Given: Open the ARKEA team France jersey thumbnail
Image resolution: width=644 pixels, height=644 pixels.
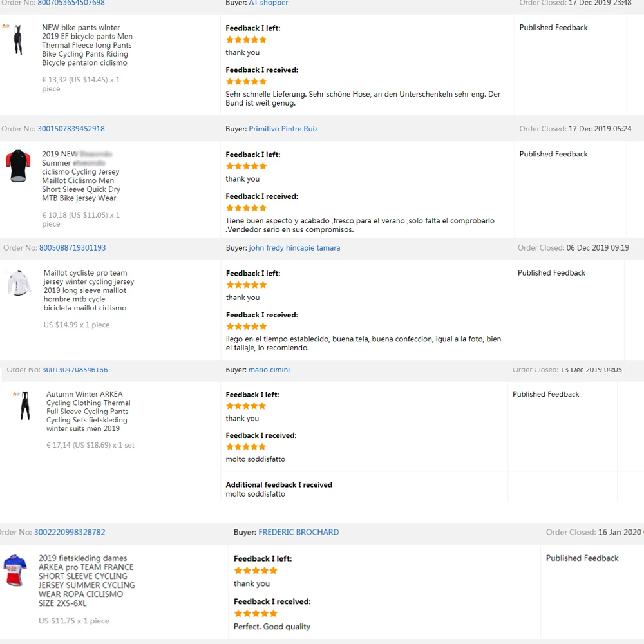Looking at the screenshot, I should pyautogui.click(x=15, y=571).
